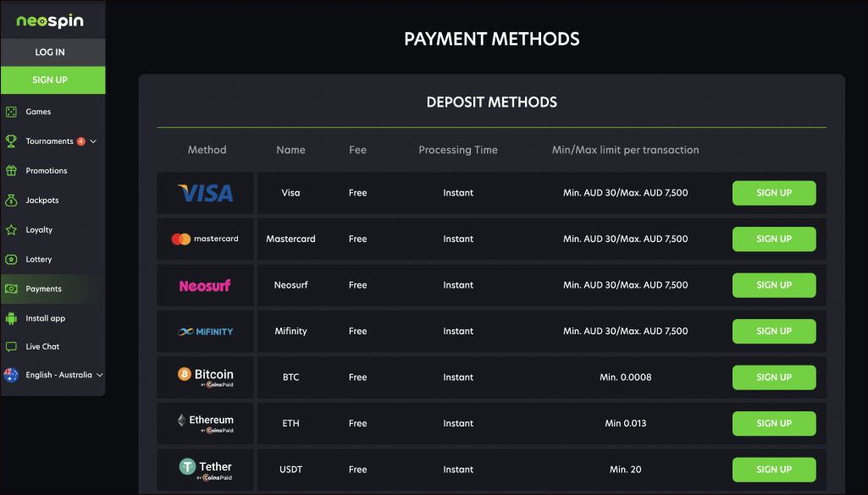Open the English - Australia language dropdown
The image size is (868, 495).
pyautogui.click(x=53, y=375)
